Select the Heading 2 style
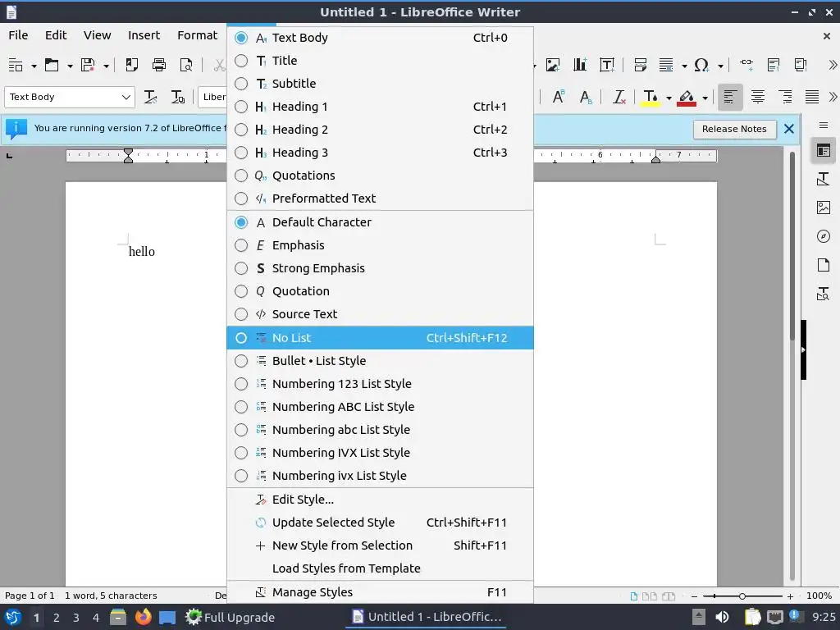840x630 pixels. (x=380, y=130)
